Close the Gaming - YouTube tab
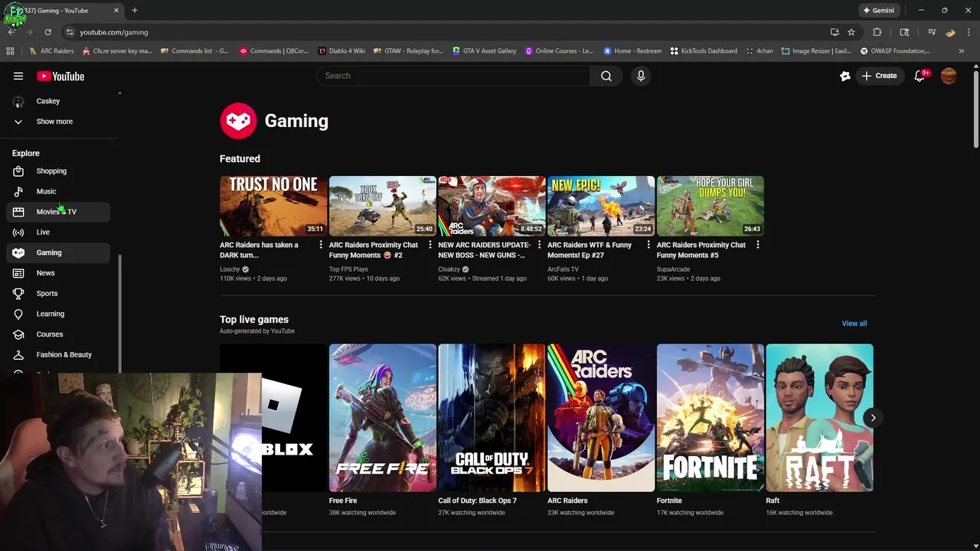The width and height of the screenshot is (980, 551). (116, 11)
